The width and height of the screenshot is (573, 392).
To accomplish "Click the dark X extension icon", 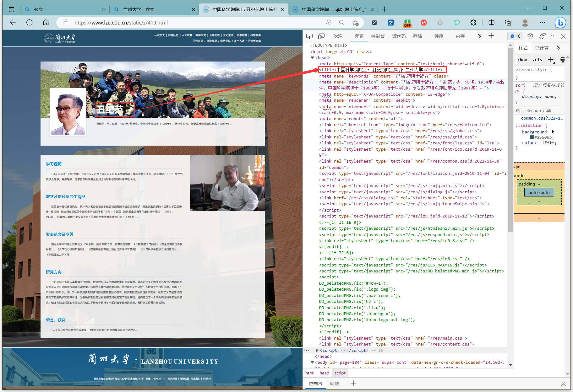I will [x=374, y=23].
